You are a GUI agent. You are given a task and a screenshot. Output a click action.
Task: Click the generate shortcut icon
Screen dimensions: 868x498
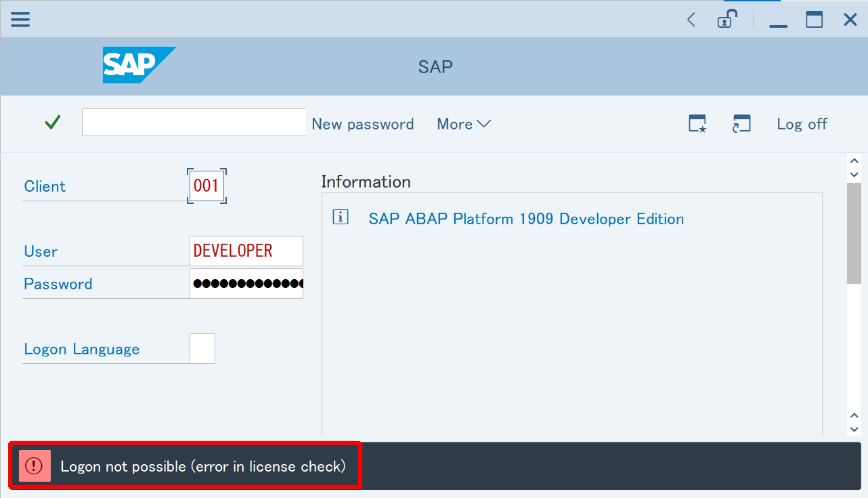[742, 124]
